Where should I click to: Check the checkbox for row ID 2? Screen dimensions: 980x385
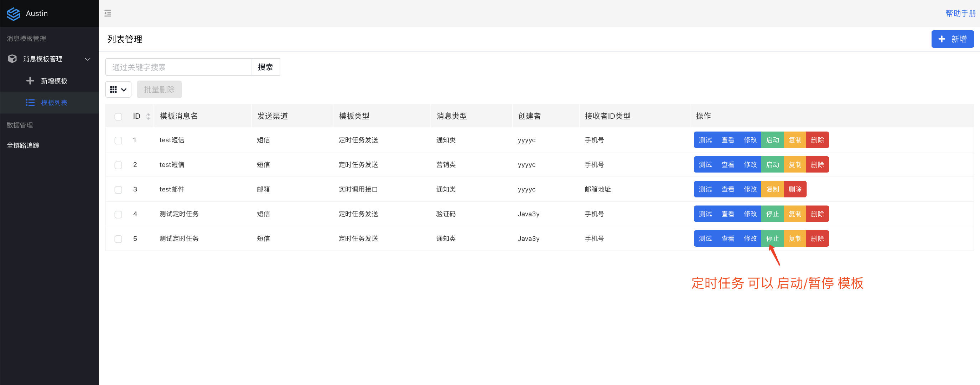coord(118,165)
